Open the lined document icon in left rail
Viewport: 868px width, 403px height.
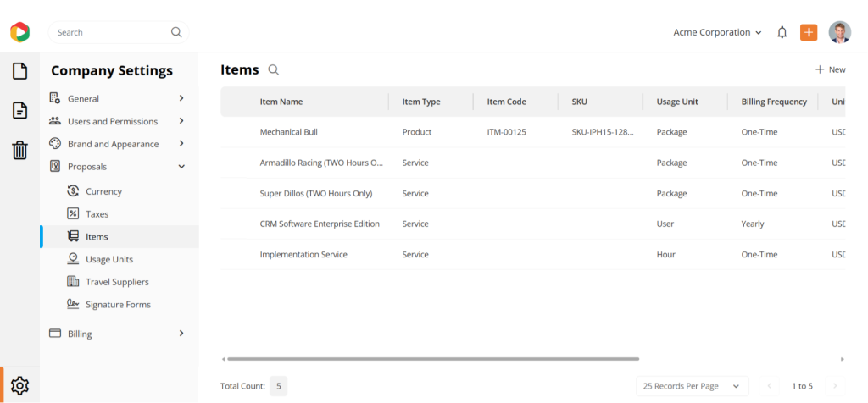(19, 111)
